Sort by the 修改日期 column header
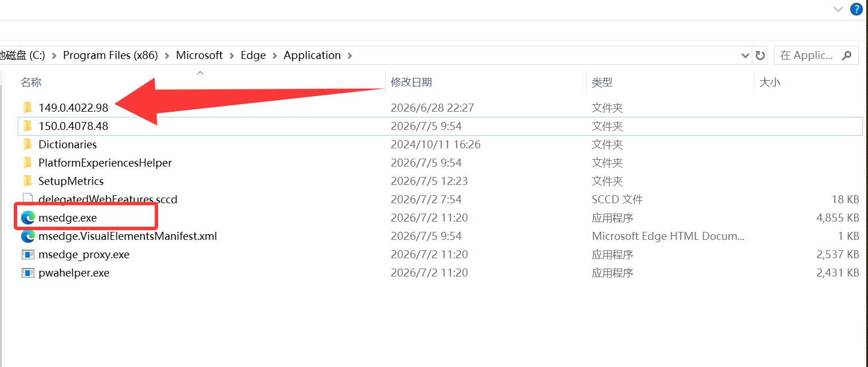 click(411, 82)
